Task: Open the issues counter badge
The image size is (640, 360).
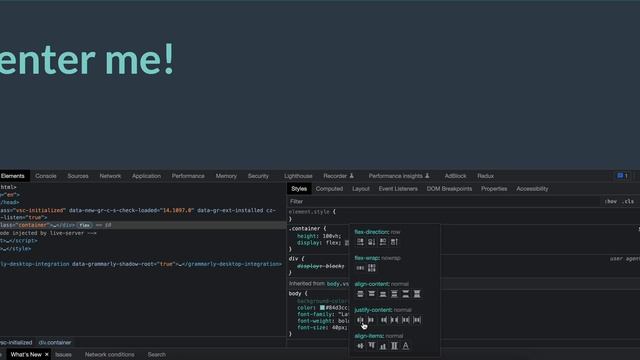Action: [x=622, y=176]
